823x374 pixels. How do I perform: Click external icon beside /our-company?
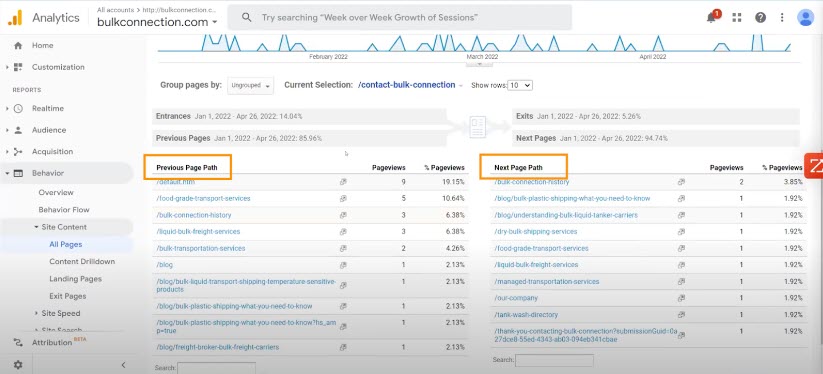pyautogui.click(x=681, y=298)
